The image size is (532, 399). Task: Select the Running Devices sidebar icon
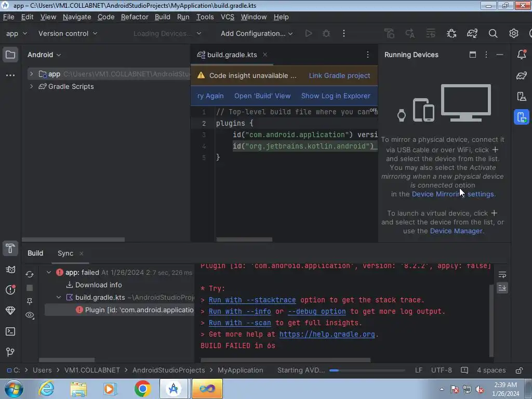[522, 117]
